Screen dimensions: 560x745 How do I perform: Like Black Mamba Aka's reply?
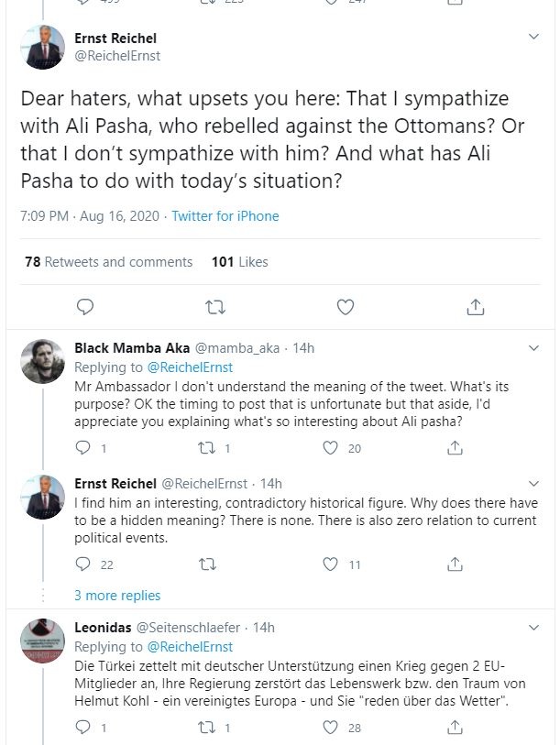(332, 448)
